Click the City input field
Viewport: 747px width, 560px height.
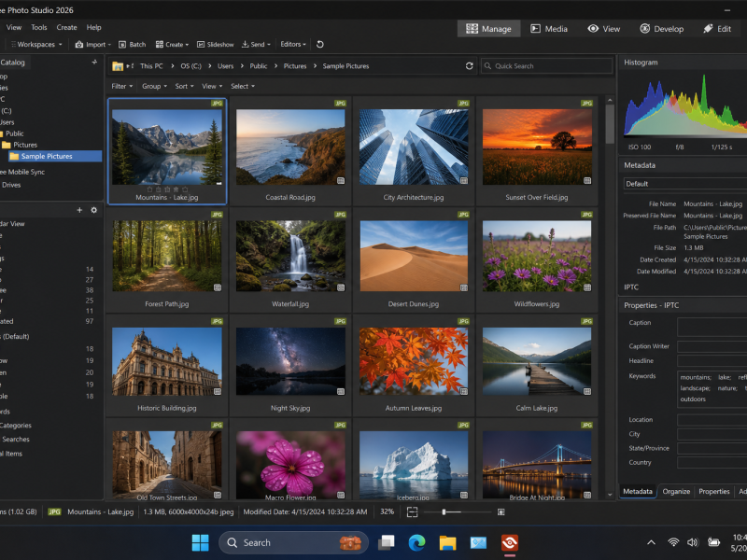[712, 434]
